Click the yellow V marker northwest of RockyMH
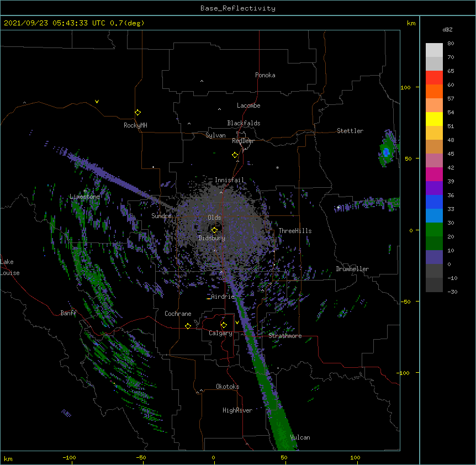Viewport: 476px width, 465px height. (97, 102)
